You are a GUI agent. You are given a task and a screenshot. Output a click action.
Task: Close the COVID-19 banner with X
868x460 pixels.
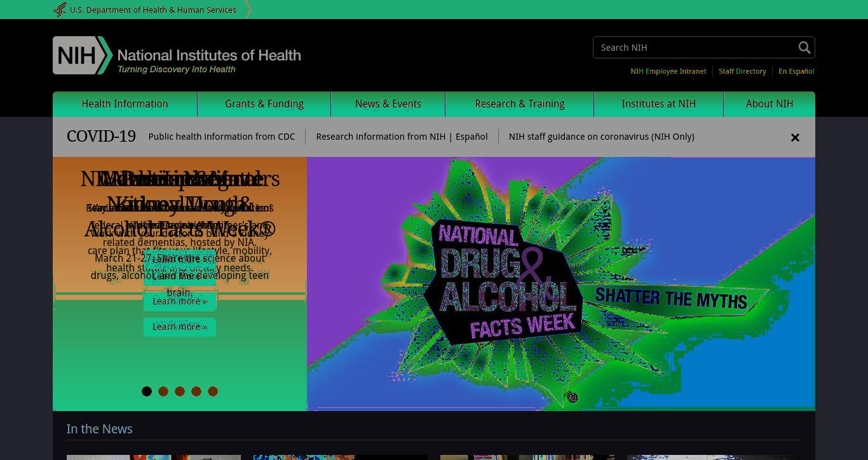pos(795,137)
